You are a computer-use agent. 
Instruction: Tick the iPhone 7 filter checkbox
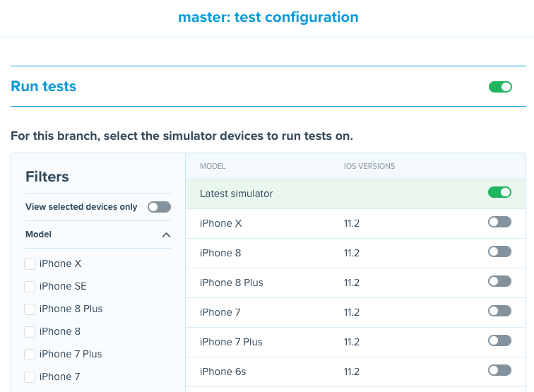[x=30, y=377]
